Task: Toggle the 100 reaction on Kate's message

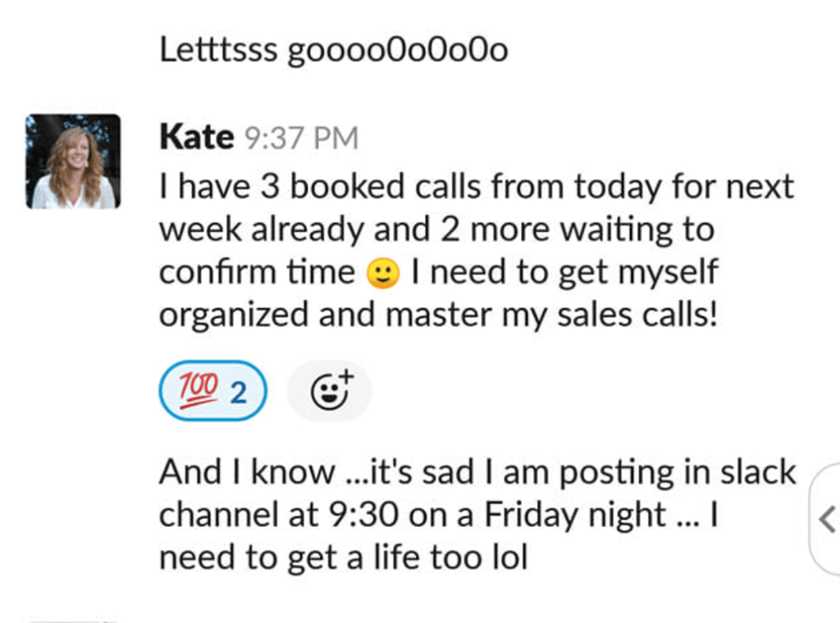Action: [213, 391]
